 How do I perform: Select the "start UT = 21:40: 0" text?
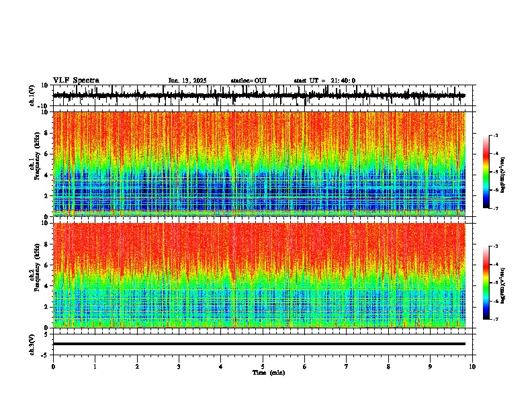click(x=324, y=81)
